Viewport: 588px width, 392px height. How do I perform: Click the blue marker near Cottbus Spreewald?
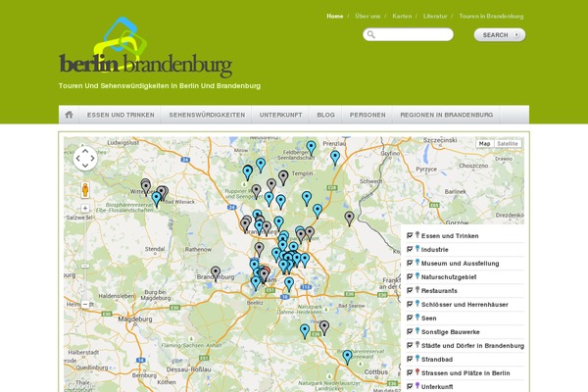348,357
